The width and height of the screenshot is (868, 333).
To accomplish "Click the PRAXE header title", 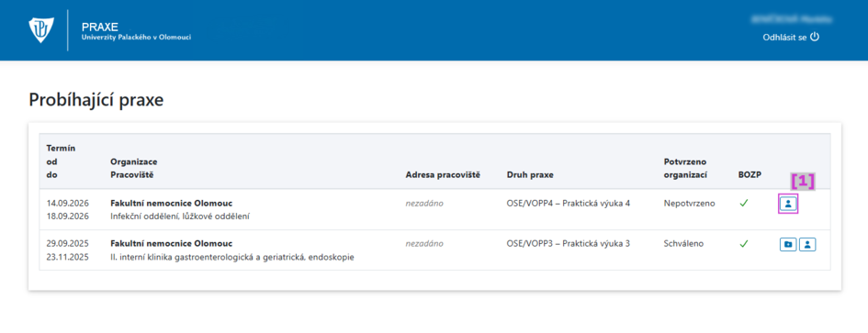I will click(99, 27).
